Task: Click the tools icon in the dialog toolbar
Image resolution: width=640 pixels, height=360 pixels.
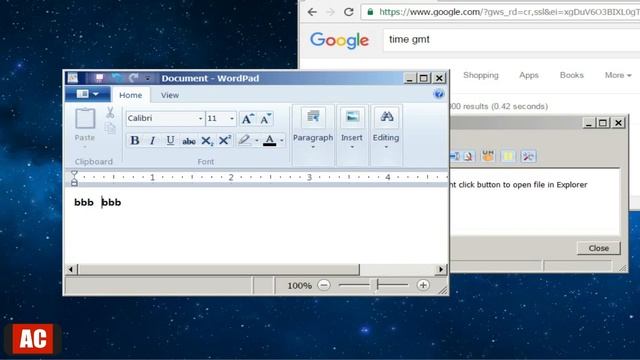Action: 528,156
